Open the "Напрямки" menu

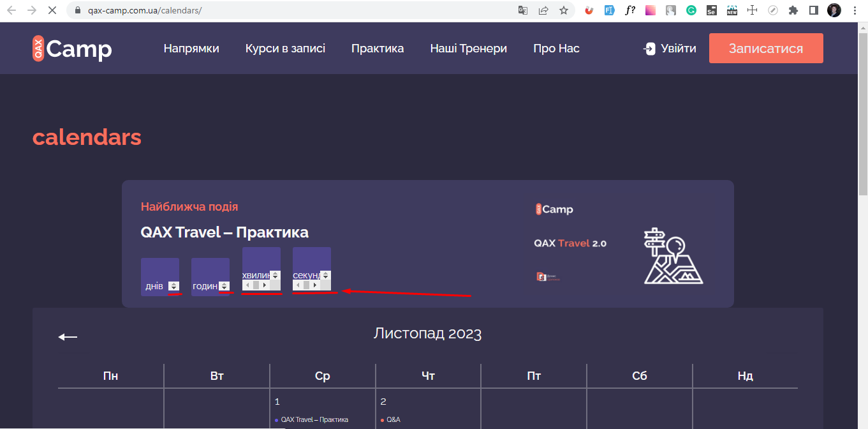tap(191, 48)
